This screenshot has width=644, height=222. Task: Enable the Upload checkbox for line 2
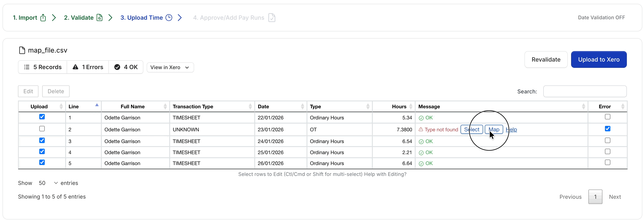click(42, 129)
